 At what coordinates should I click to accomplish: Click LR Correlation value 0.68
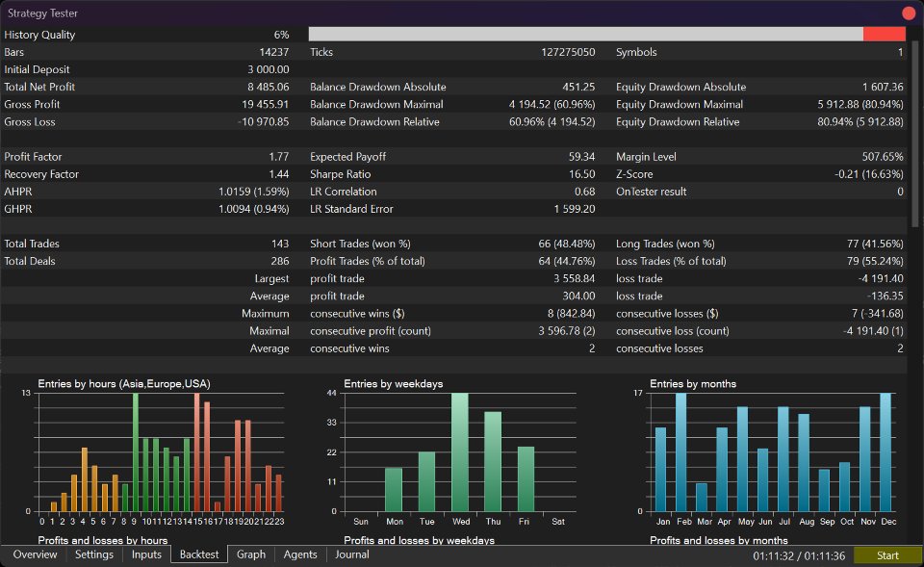point(584,192)
